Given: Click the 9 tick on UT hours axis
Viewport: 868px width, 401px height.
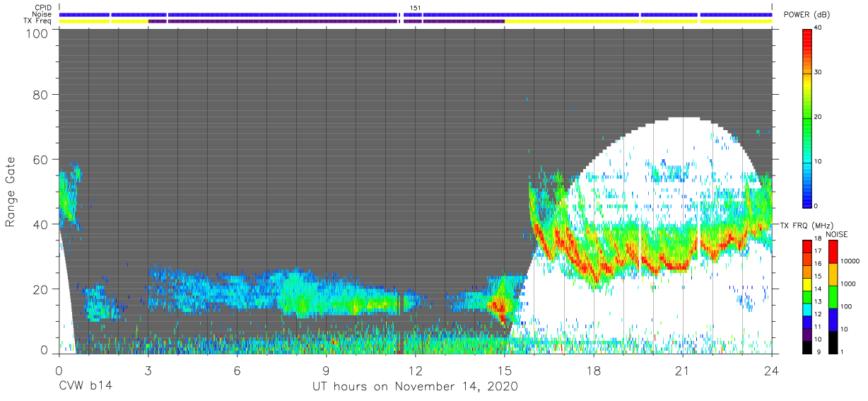Looking at the screenshot, I should (326, 370).
